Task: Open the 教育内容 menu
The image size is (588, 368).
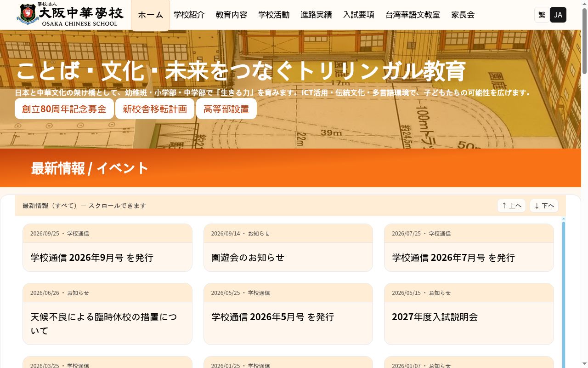Action: [232, 15]
